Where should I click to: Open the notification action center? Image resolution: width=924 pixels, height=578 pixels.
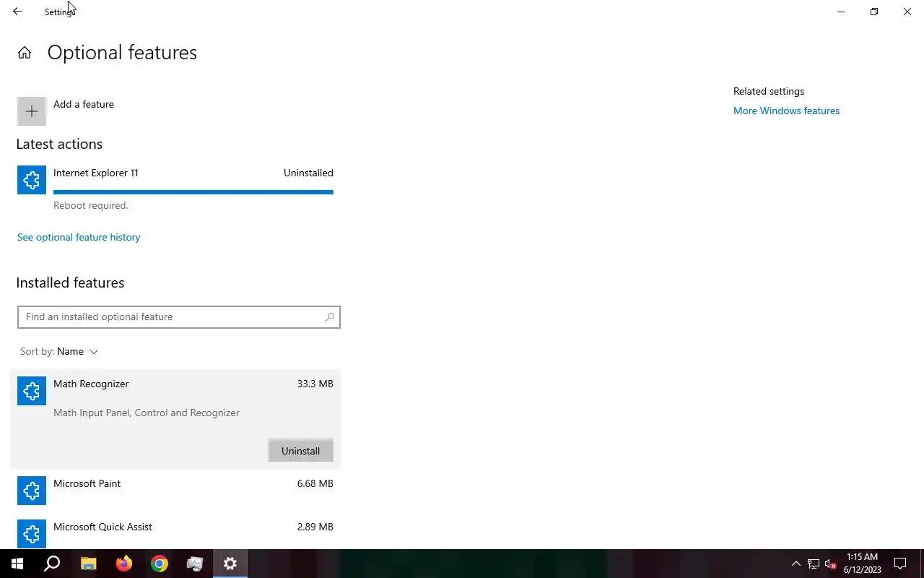point(900,564)
